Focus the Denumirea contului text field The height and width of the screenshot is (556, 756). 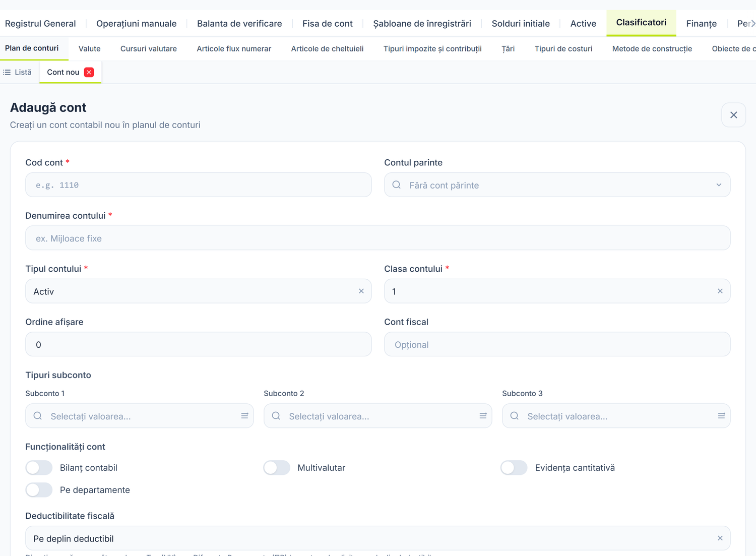[x=377, y=238]
